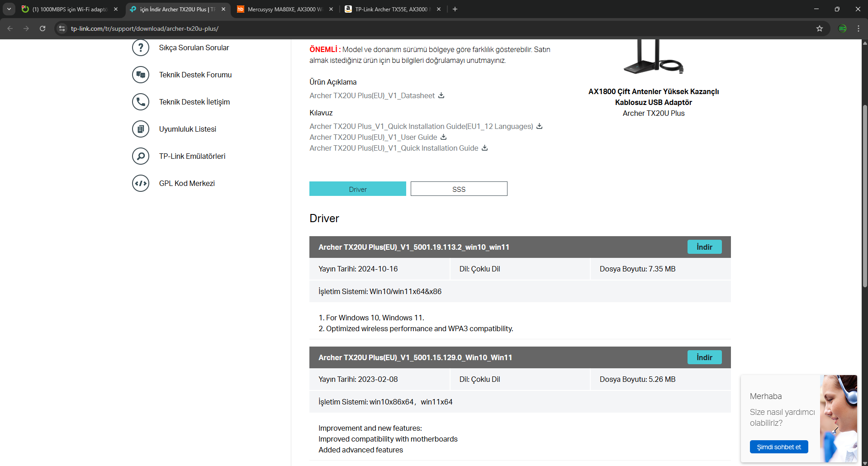868x466 pixels.
Task: Click download icon next to User Guide
Action: (x=444, y=137)
